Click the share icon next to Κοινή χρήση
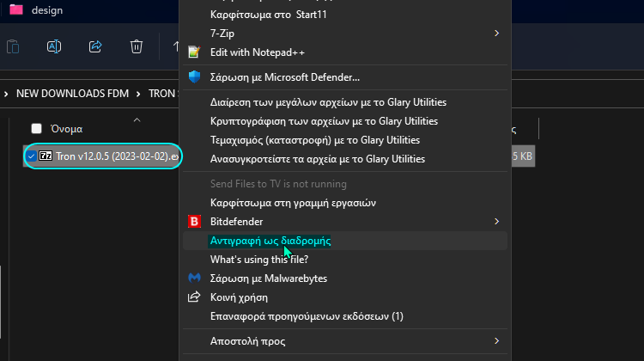The height and width of the screenshot is (361, 644). click(x=194, y=297)
